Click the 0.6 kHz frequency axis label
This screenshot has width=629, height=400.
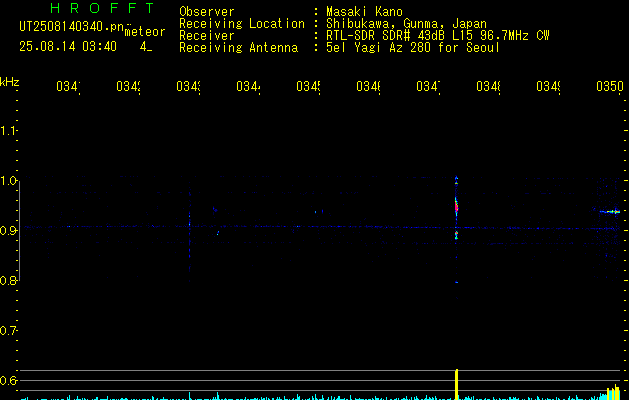click(8, 380)
